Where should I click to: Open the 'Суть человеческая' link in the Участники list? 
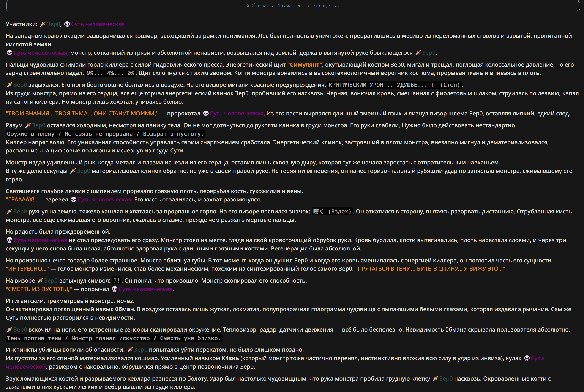coord(98,24)
